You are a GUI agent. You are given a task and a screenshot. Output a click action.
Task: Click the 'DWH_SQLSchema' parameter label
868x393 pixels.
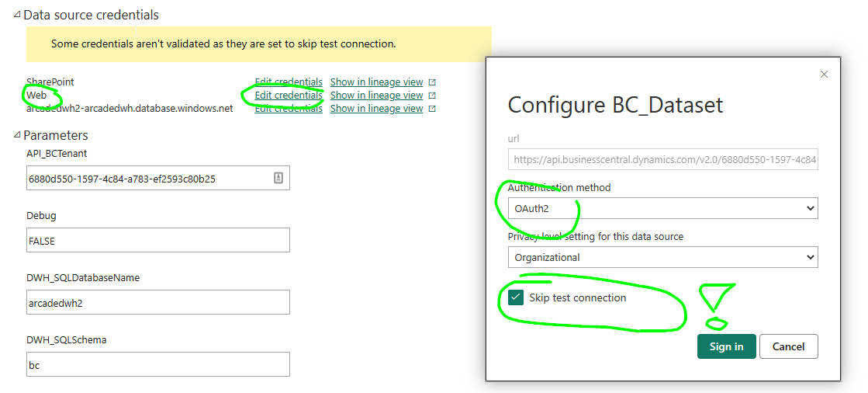(x=67, y=339)
